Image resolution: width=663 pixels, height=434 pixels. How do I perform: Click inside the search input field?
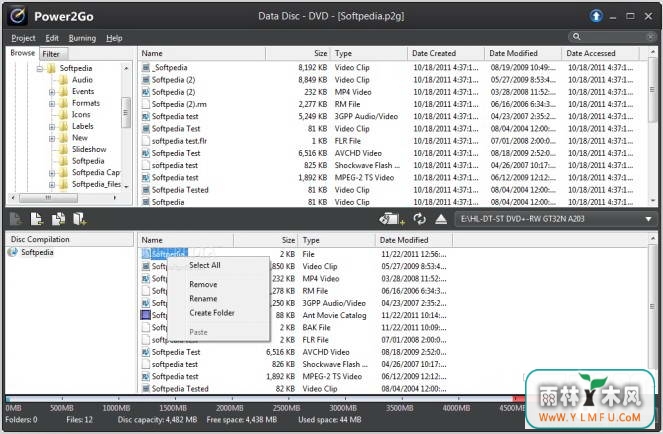click(x=613, y=37)
